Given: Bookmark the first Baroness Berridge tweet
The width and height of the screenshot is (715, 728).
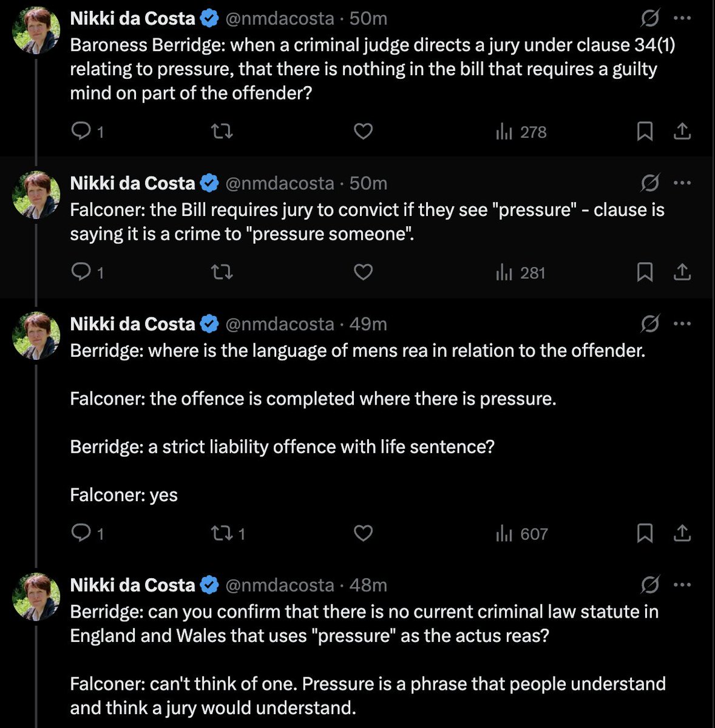Looking at the screenshot, I should pos(644,131).
